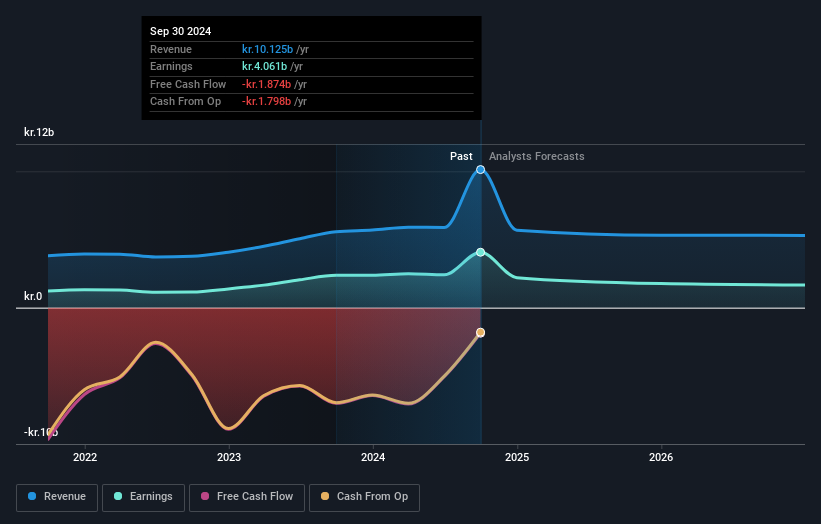Click the kr.12b axis label
Screen dimensions: 821x524
click(x=39, y=132)
